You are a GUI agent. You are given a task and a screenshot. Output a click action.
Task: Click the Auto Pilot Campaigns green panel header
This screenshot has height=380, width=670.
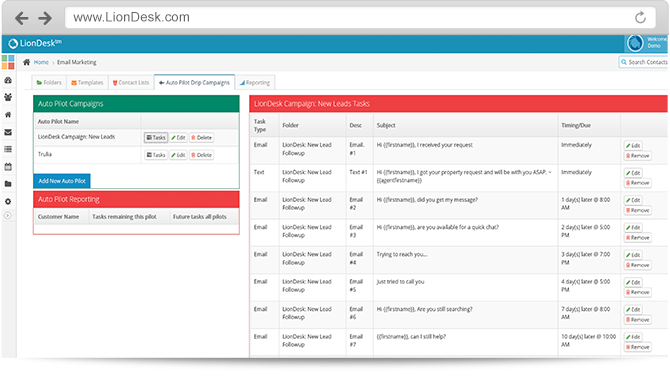tap(136, 104)
